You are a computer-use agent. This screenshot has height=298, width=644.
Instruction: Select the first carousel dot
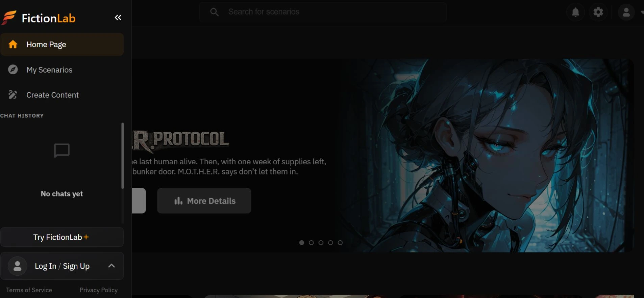pos(302,243)
